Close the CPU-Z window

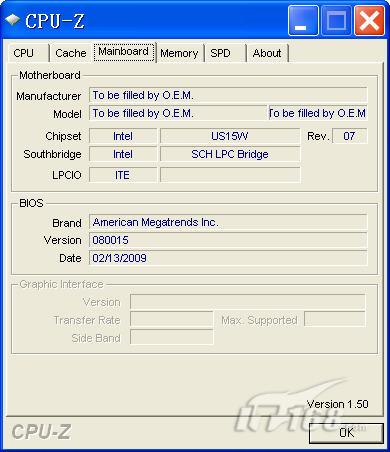pos(369,20)
